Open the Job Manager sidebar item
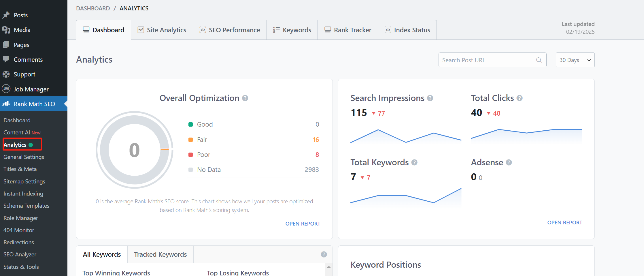The width and height of the screenshot is (644, 276). (x=31, y=89)
